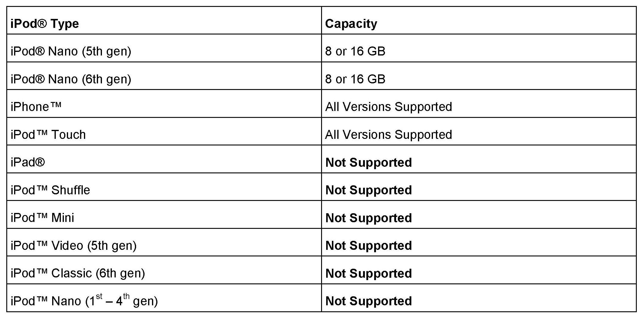Click the iPhone row label
Screen dimensions: 644x320
(x=36, y=107)
